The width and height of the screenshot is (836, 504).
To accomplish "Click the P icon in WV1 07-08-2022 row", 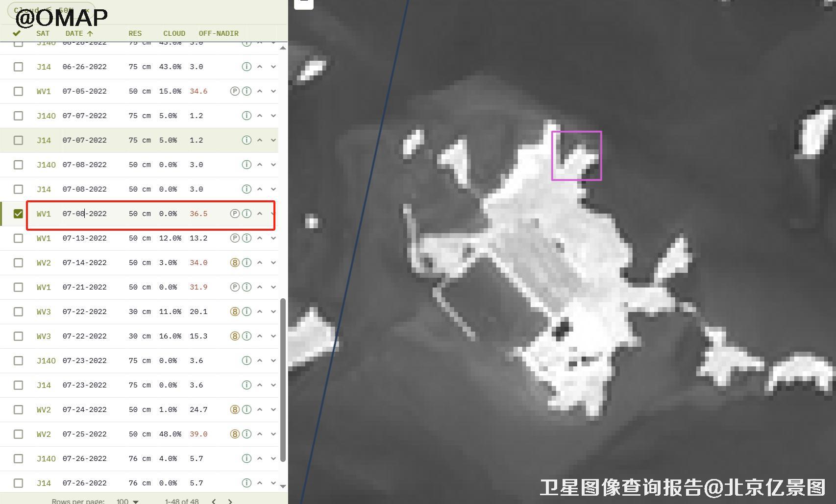I will (235, 214).
